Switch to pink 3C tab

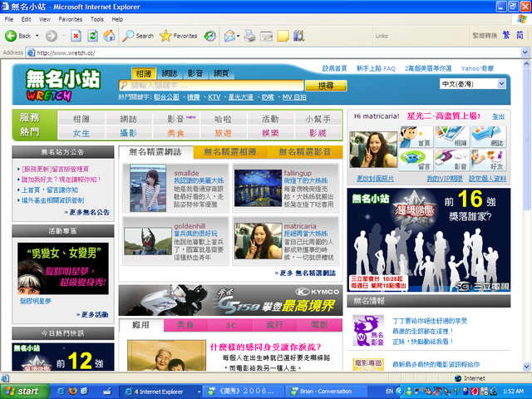coord(231,325)
